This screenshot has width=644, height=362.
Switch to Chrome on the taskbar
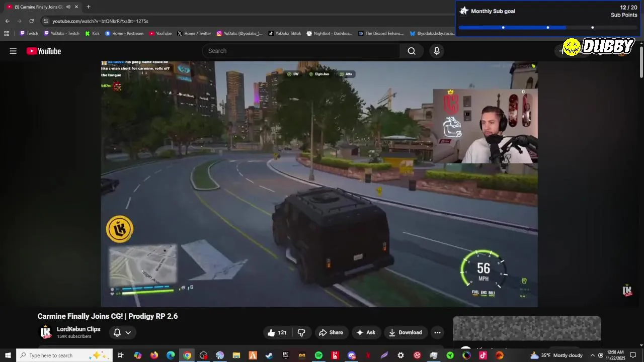187,355
